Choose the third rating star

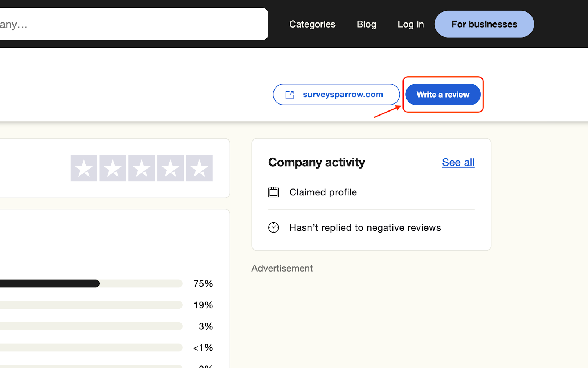(141, 168)
